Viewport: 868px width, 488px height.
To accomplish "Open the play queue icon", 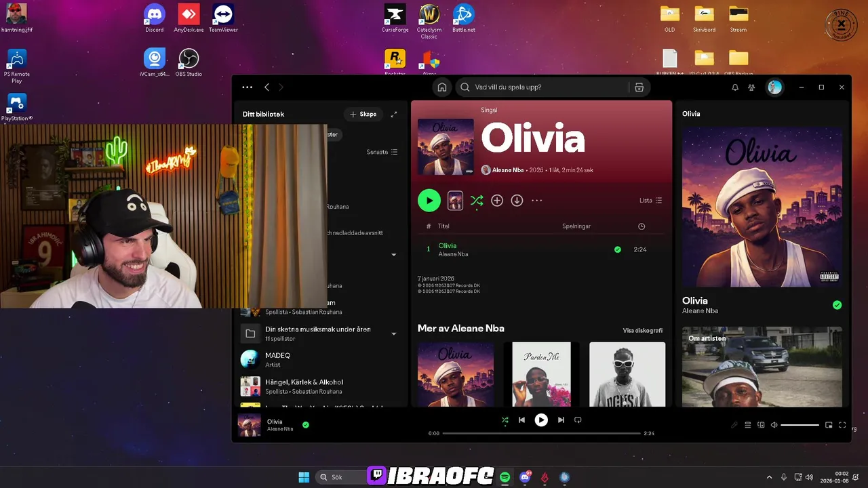I will click(748, 425).
